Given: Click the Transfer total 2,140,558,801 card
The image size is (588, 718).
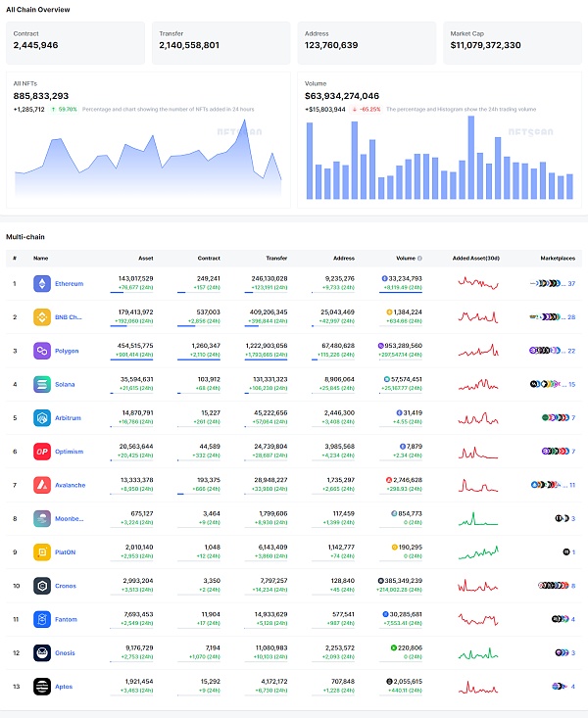Looking at the screenshot, I should (220, 43).
